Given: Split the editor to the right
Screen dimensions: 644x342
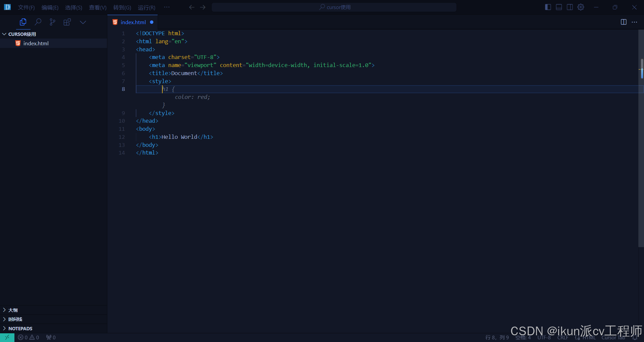Looking at the screenshot, I should point(624,22).
